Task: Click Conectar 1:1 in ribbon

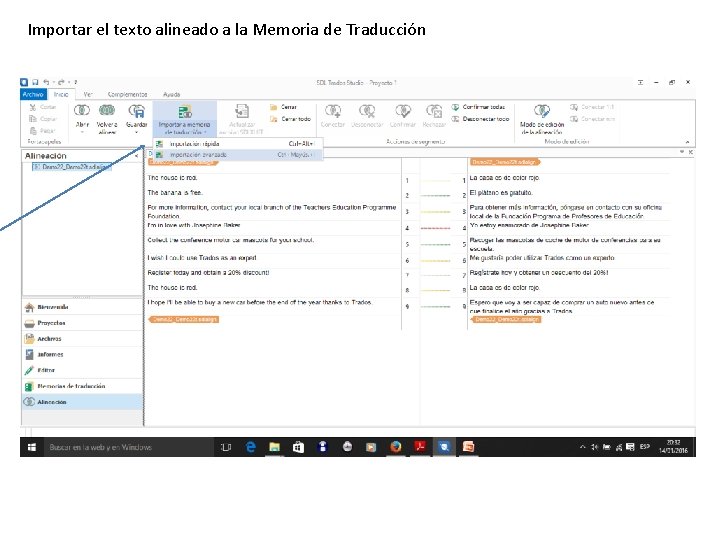Action: (x=592, y=107)
